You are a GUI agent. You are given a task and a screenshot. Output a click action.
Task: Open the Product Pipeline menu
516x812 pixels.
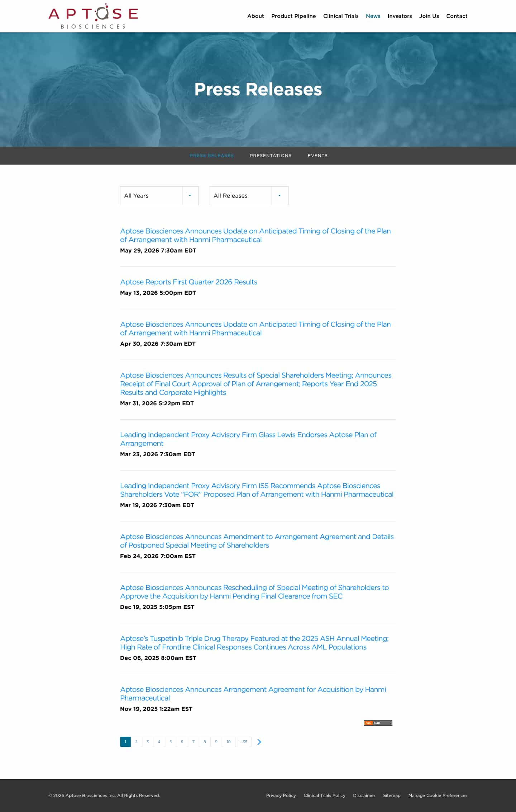click(293, 16)
